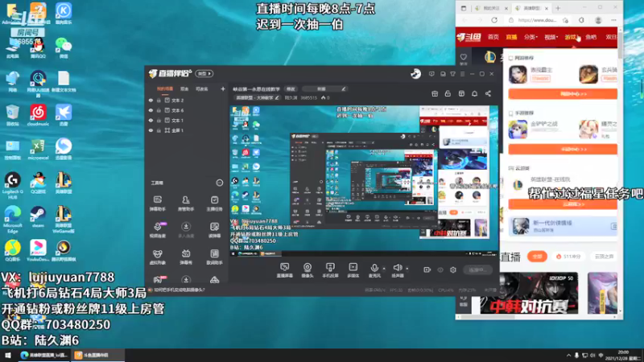Hide the 文本 2 layer
Viewport: 644px width, 362px height.
tap(151, 100)
